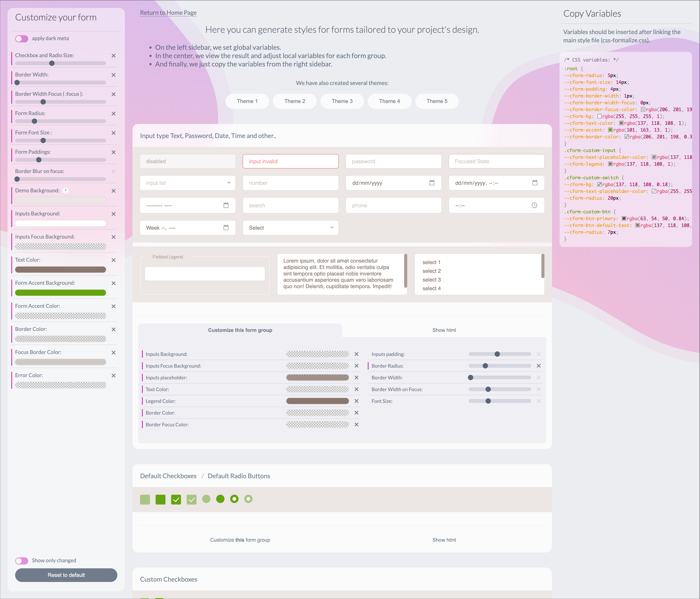Open the Select dropdown
Screen dimensions: 700x599
291,228
